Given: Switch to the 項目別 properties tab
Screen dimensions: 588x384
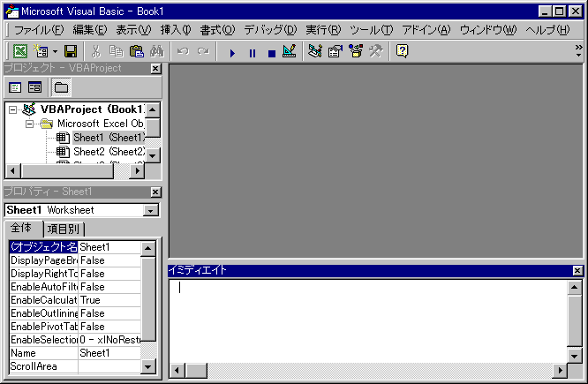Looking at the screenshot, I should click(x=64, y=229).
